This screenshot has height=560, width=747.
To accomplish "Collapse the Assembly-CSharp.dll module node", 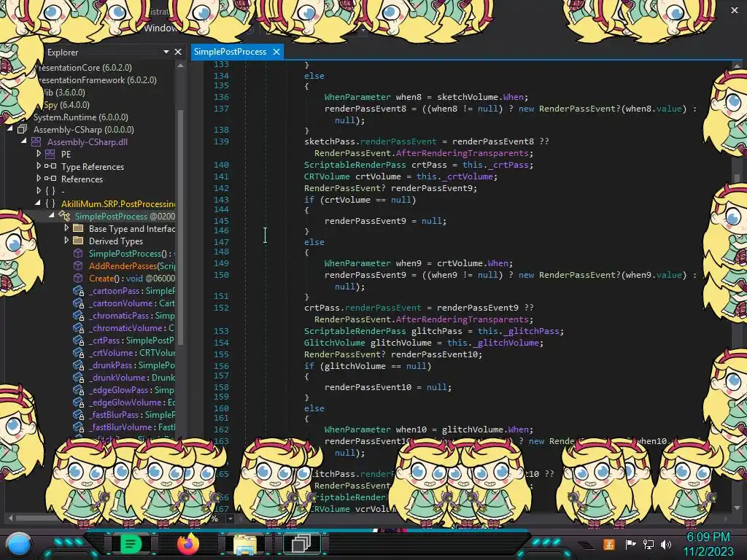I will (x=24, y=141).
